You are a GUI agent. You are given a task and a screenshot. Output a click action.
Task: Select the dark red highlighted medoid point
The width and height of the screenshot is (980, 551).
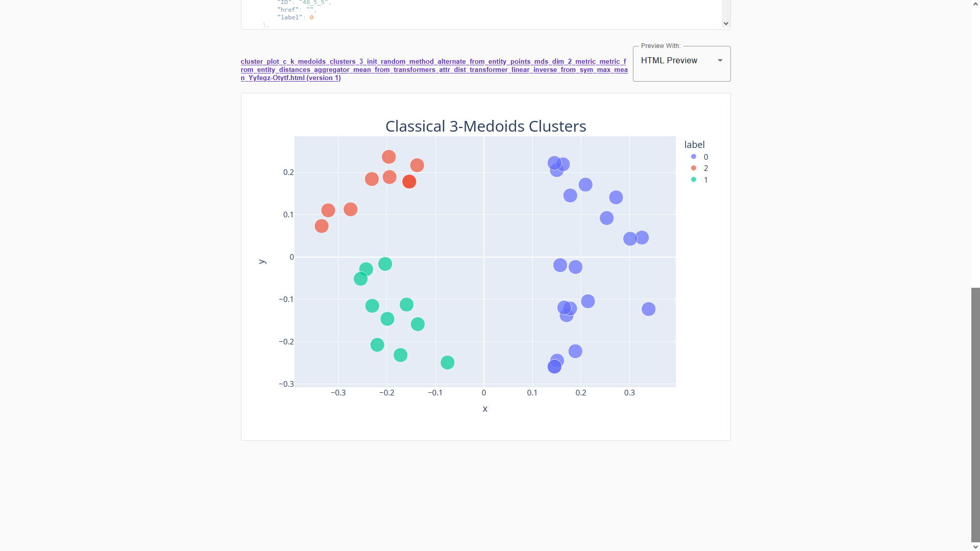(x=409, y=182)
